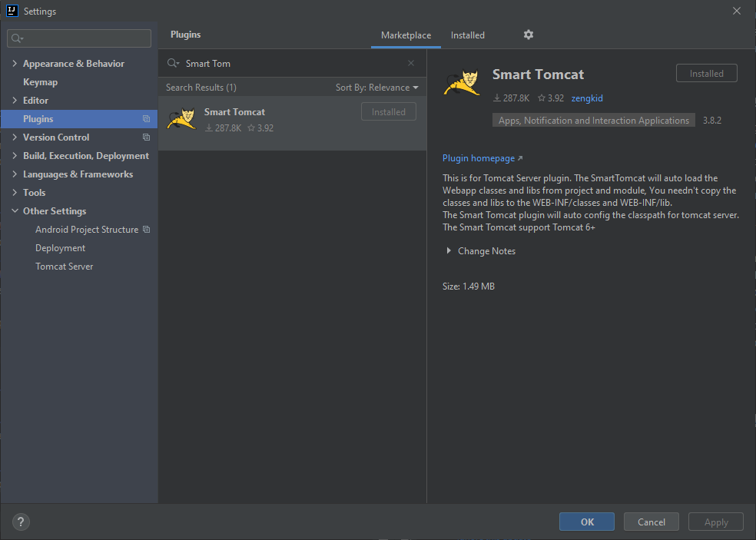Clear the plugin search text

click(411, 63)
